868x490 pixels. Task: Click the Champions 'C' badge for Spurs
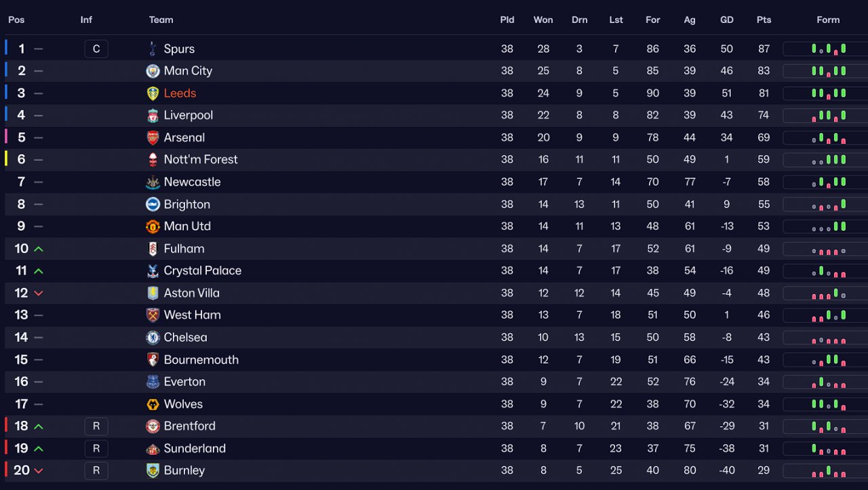[96, 49]
